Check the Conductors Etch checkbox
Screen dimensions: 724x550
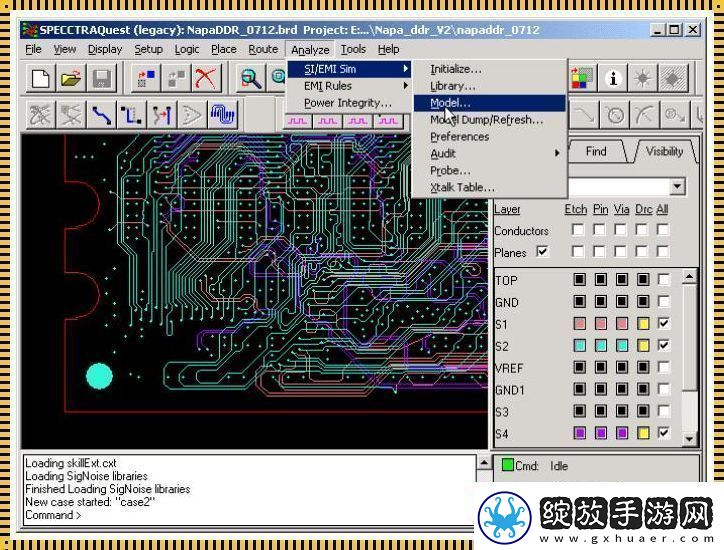click(x=578, y=230)
